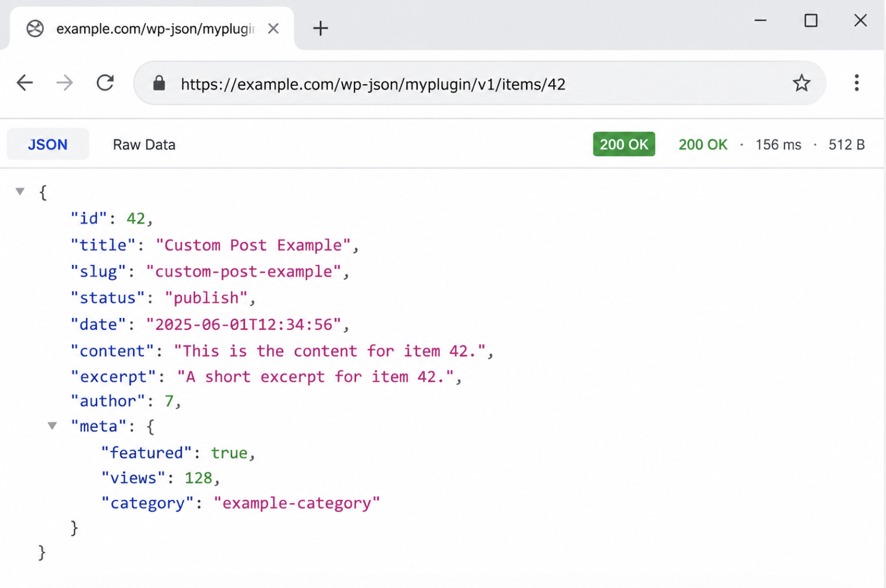Click the "content" key

point(112,350)
